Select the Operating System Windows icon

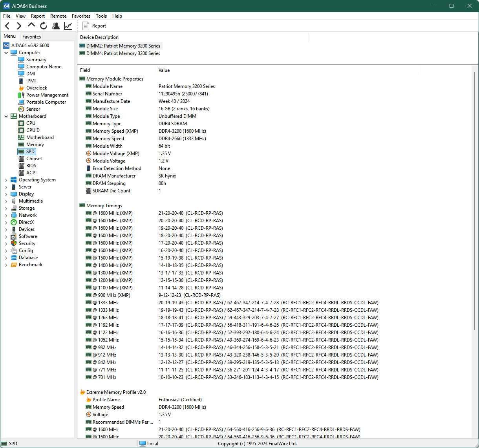coord(14,180)
